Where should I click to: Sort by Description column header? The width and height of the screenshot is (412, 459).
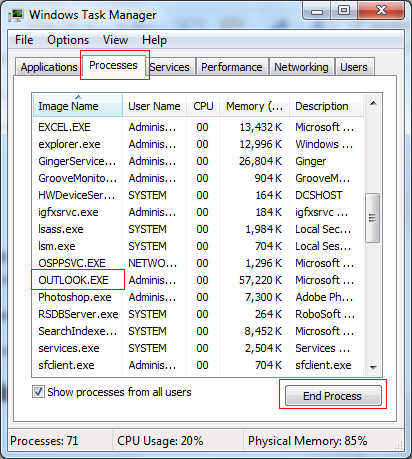point(327,106)
